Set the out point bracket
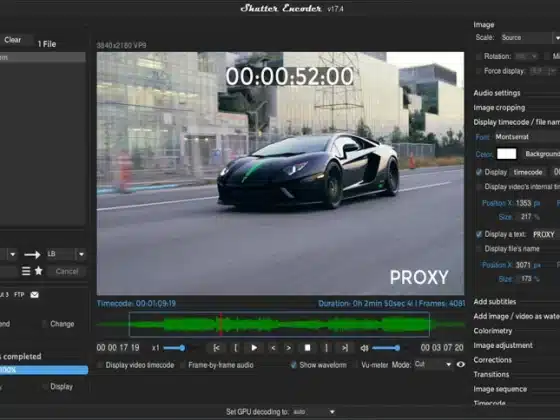 point(326,348)
